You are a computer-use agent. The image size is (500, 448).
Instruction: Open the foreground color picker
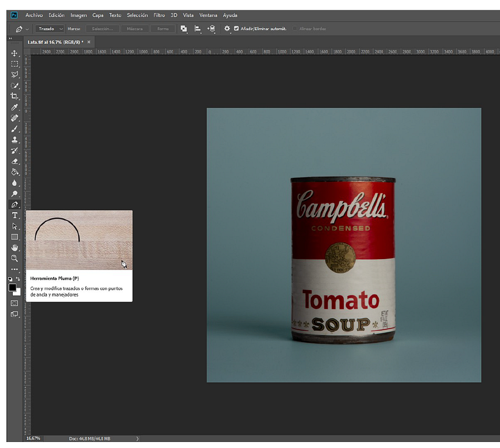click(x=12, y=287)
